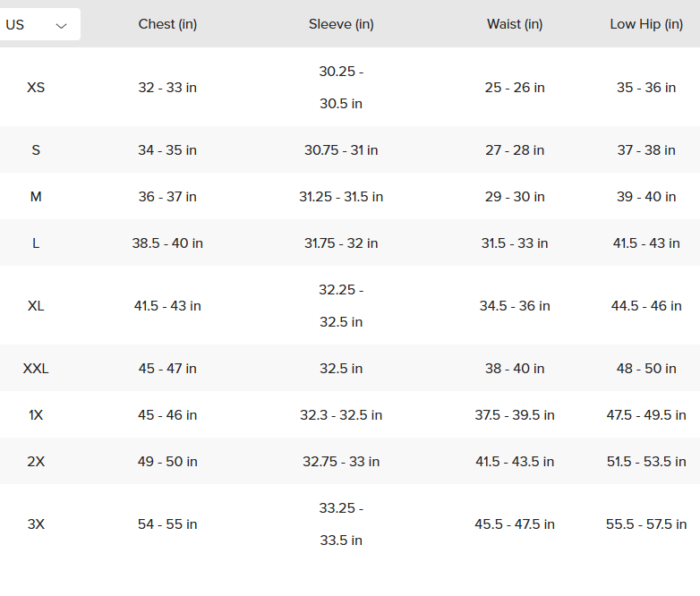The width and height of the screenshot is (700, 596).
Task: Click the 2X size row label
Action: click(x=36, y=461)
